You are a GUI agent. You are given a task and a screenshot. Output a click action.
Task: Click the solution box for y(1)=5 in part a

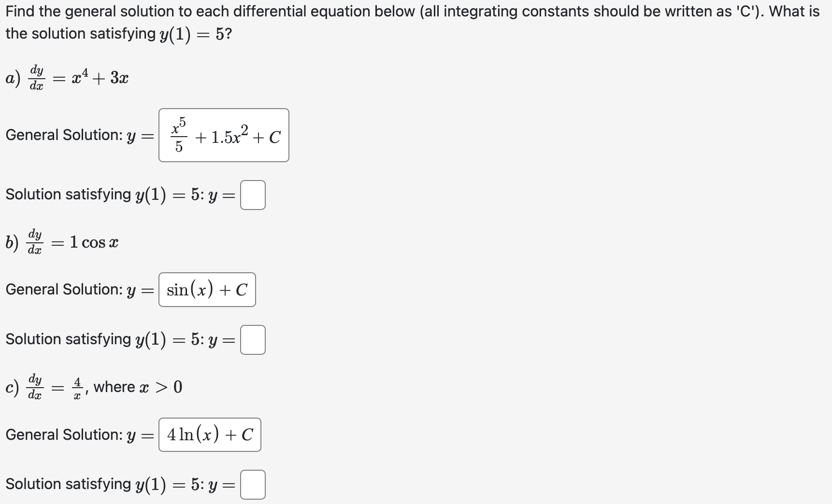[x=253, y=195]
